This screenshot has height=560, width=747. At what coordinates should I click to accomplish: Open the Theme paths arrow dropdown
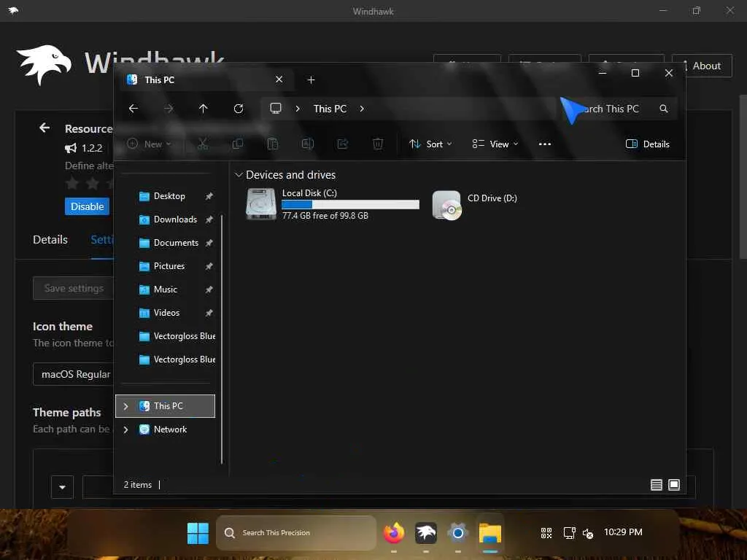click(x=63, y=487)
